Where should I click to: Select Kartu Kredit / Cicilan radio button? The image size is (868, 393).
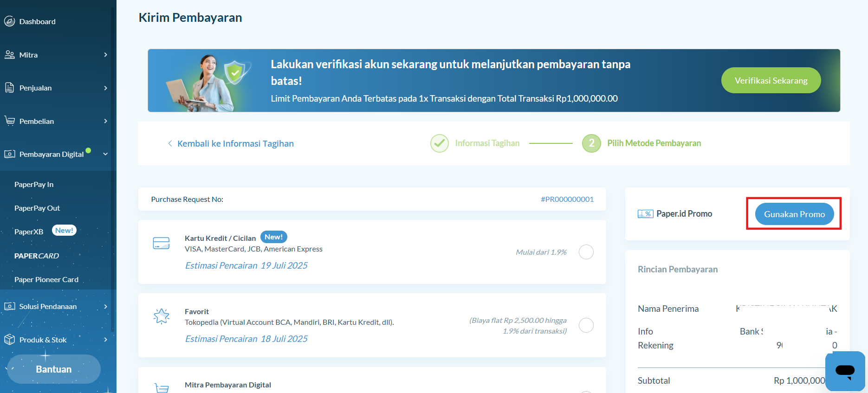coord(586,252)
